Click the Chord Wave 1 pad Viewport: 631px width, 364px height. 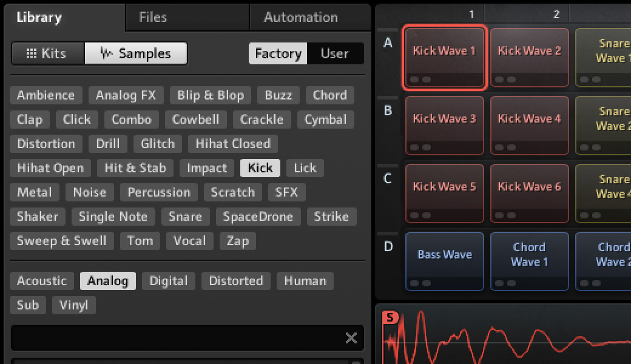529,261
